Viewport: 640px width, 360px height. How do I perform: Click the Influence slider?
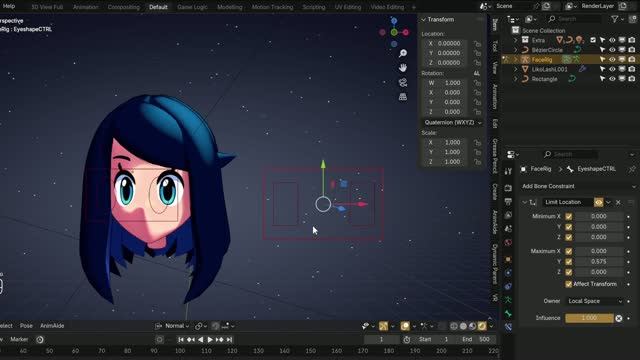pyautogui.click(x=589, y=318)
